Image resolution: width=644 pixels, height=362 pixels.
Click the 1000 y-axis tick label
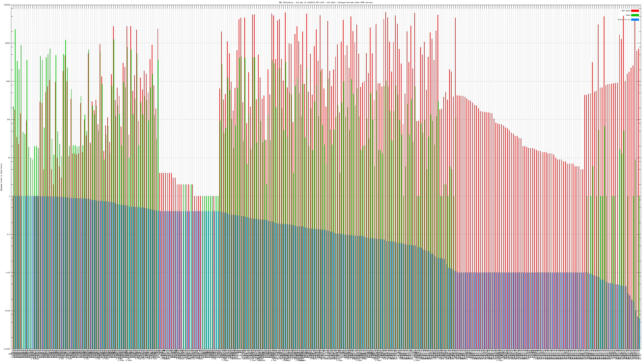point(8,81)
